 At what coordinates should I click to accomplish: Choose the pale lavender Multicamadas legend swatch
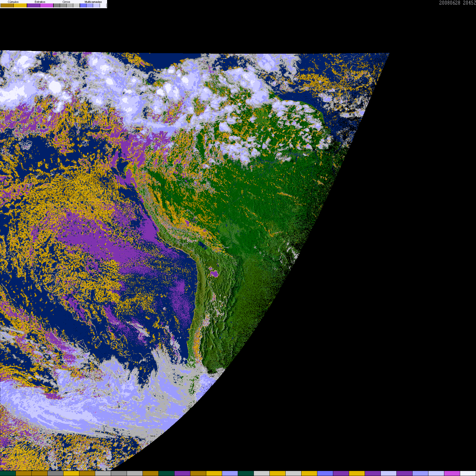click(x=97, y=5)
